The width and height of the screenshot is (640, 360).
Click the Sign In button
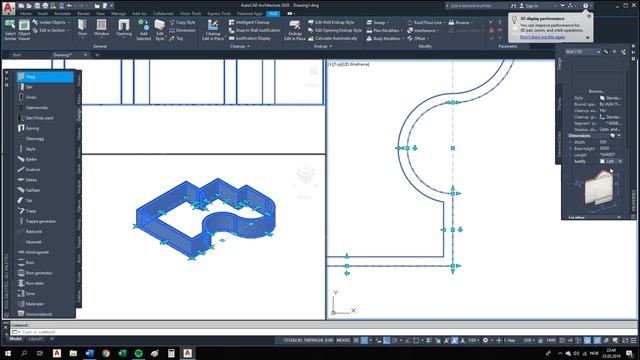529,6
